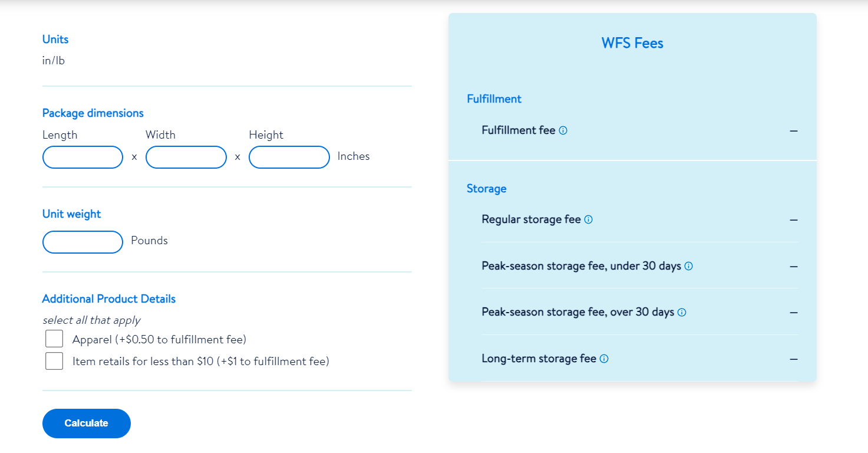Click the Fulfillment fee dash value

[794, 130]
